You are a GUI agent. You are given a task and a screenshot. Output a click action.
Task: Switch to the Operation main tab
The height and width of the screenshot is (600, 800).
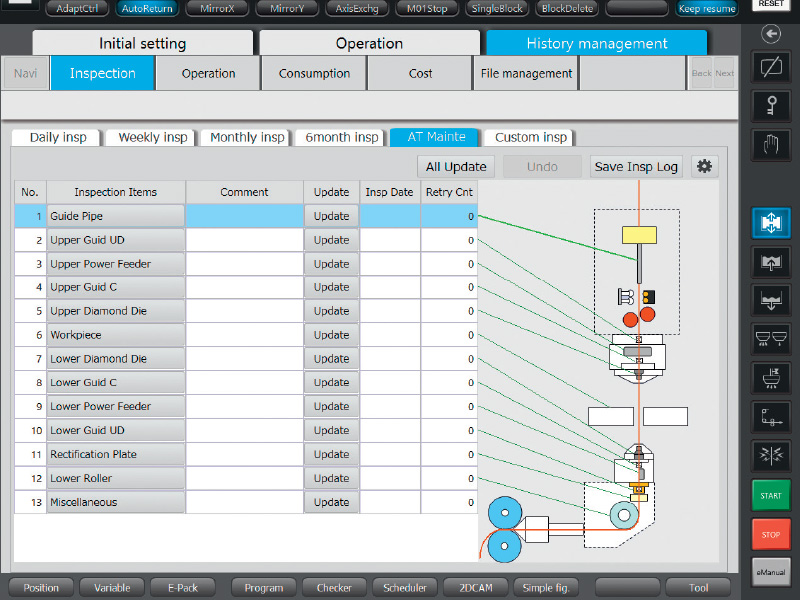tap(369, 44)
